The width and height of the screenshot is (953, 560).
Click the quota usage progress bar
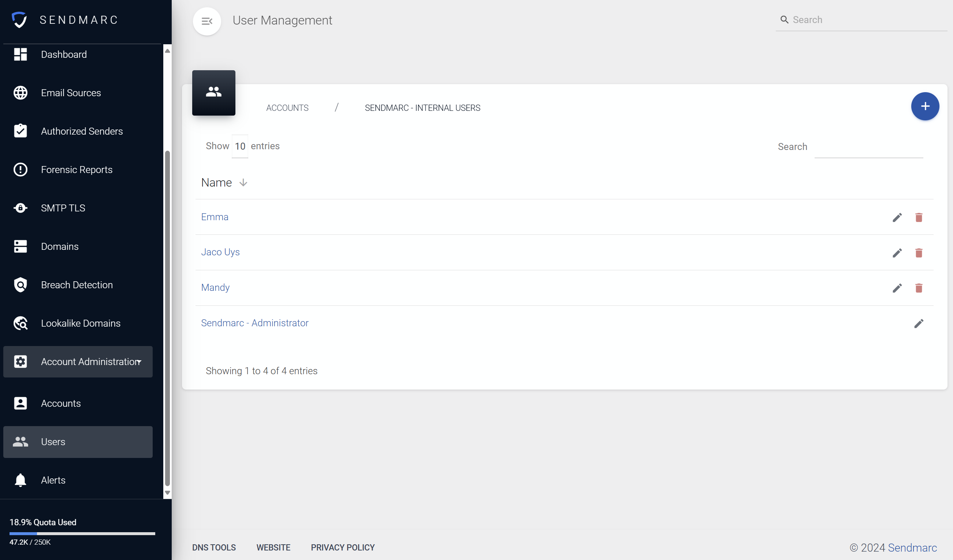point(82,534)
